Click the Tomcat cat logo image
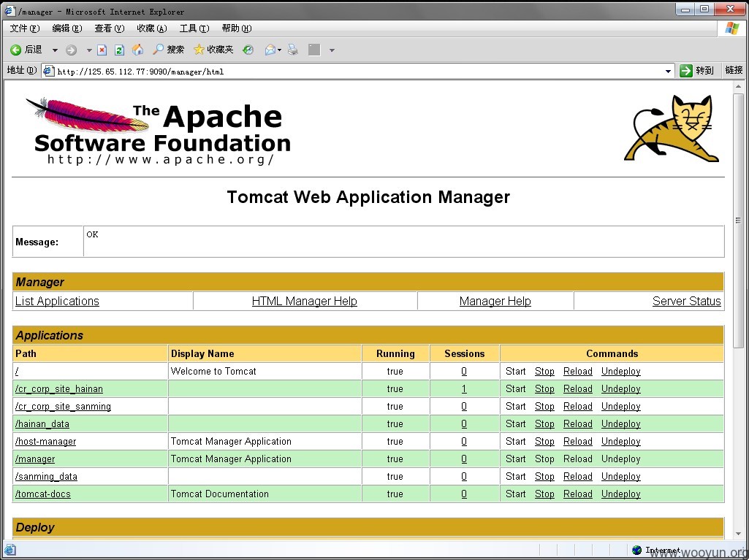 [671, 129]
